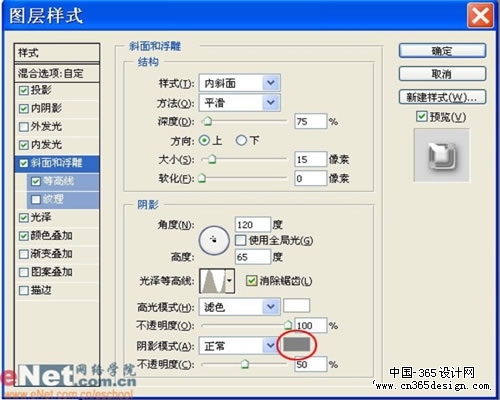This screenshot has height=400, width=500.
Task: Toggle the 消除锯齿 anti-alias checkbox
Action: [x=251, y=281]
